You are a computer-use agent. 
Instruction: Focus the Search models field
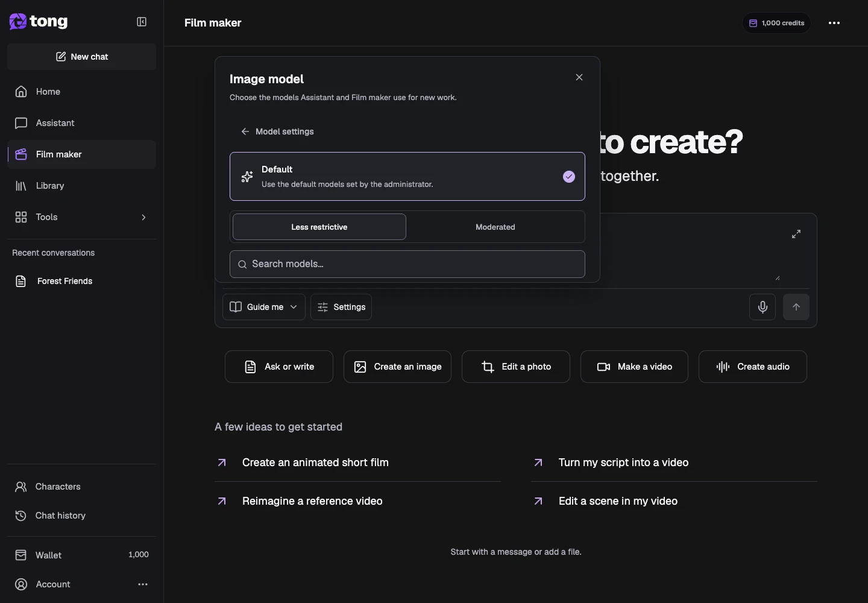tap(407, 264)
